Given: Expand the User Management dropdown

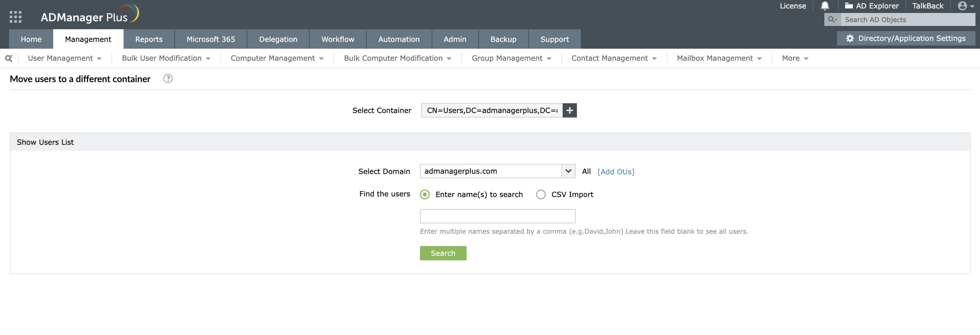Looking at the screenshot, I should [x=65, y=58].
